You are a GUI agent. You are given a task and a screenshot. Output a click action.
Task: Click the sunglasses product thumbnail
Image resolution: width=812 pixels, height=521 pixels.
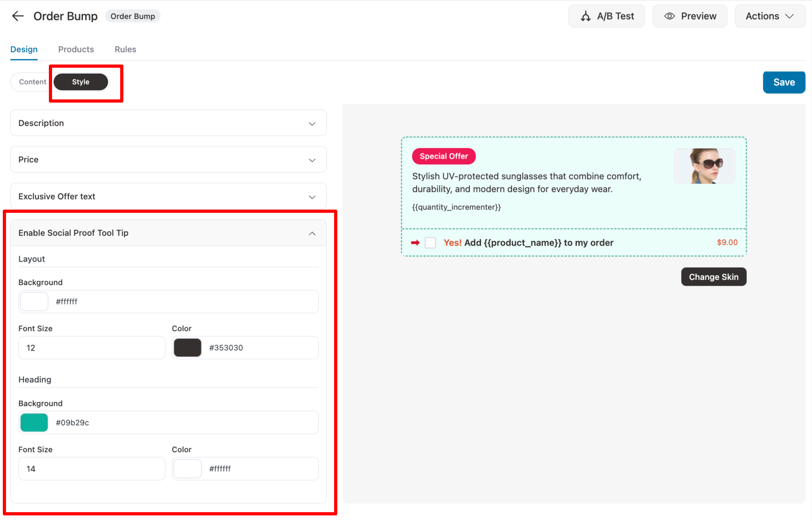[x=704, y=166]
